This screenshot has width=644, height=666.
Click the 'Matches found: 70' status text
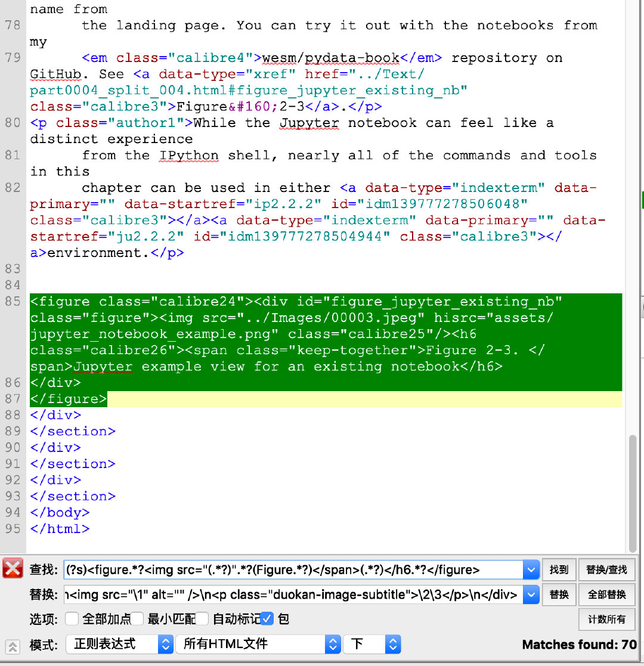pyautogui.click(x=579, y=645)
